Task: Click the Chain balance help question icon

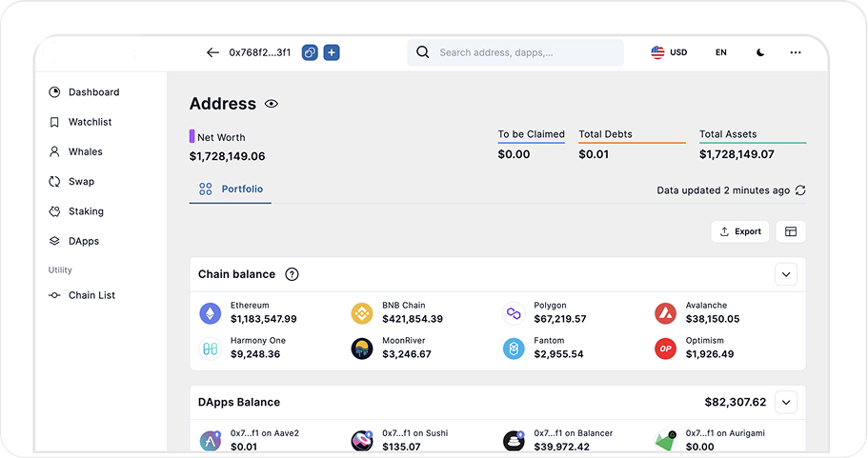Action: tap(292, 274)
